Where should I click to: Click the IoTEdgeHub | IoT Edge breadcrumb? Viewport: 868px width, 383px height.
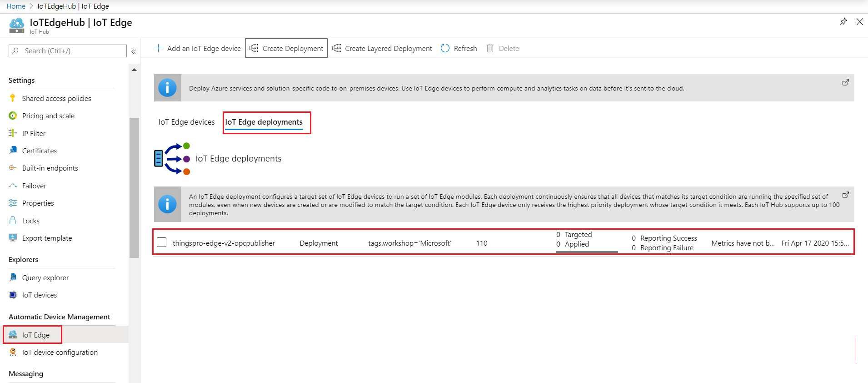click(x=73, y=6)
